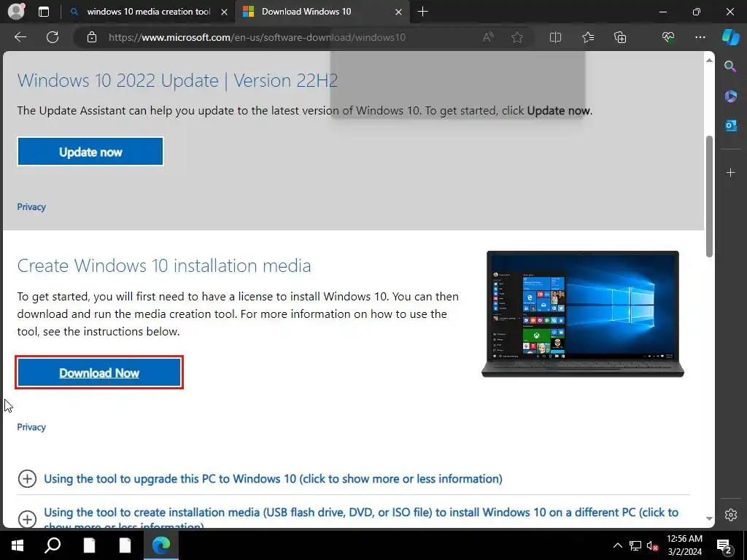Customize sidebar with plus icon

point(730,172)
